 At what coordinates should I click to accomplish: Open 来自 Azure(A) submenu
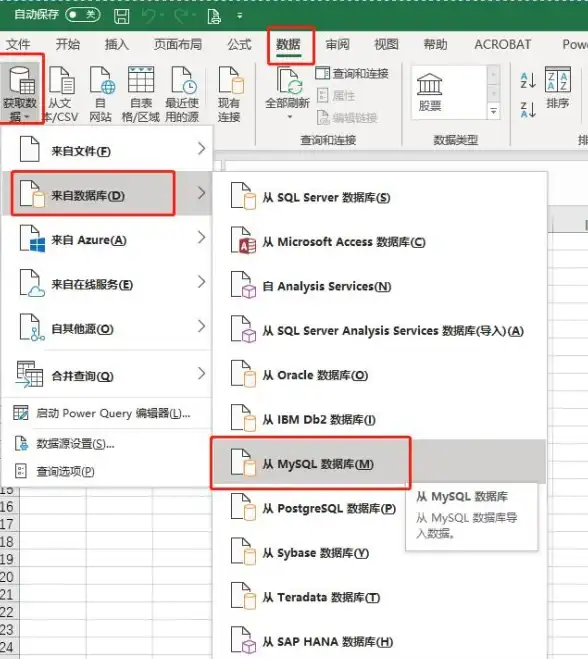(107, 238)
